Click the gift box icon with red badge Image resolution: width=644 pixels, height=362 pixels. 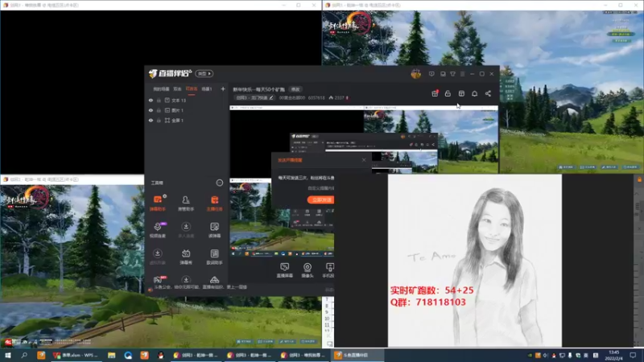[x=435, y=93]
